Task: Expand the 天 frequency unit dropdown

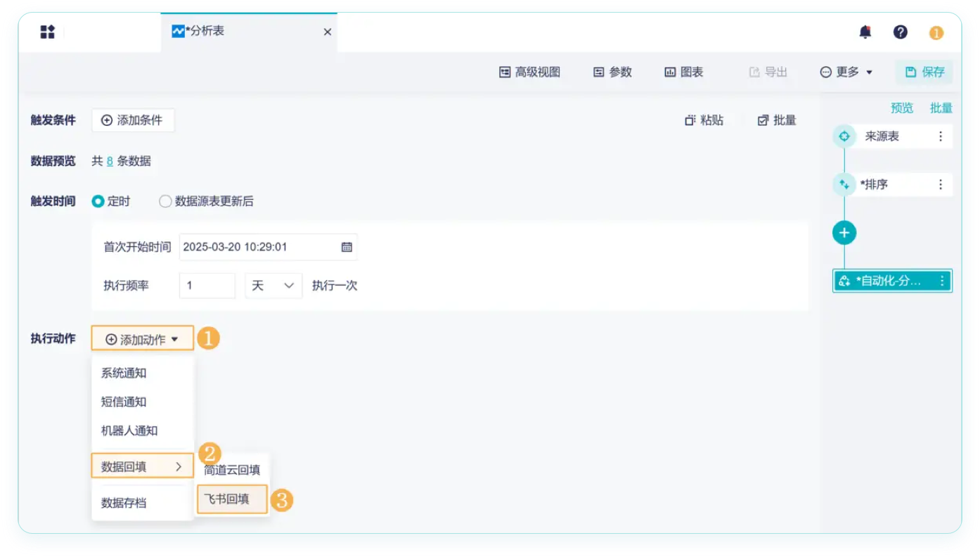Action: pos(273,286)
